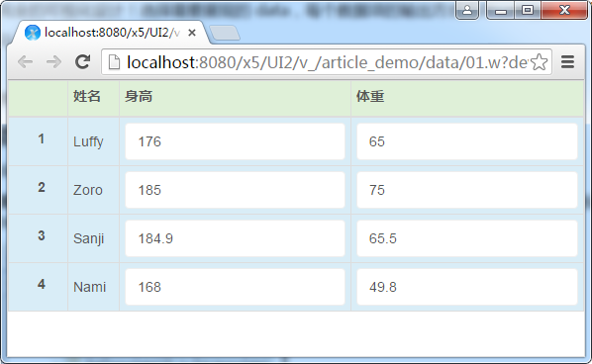
Task: Open the Chrome hamburger menu
Action: click(x=567, y=62)
